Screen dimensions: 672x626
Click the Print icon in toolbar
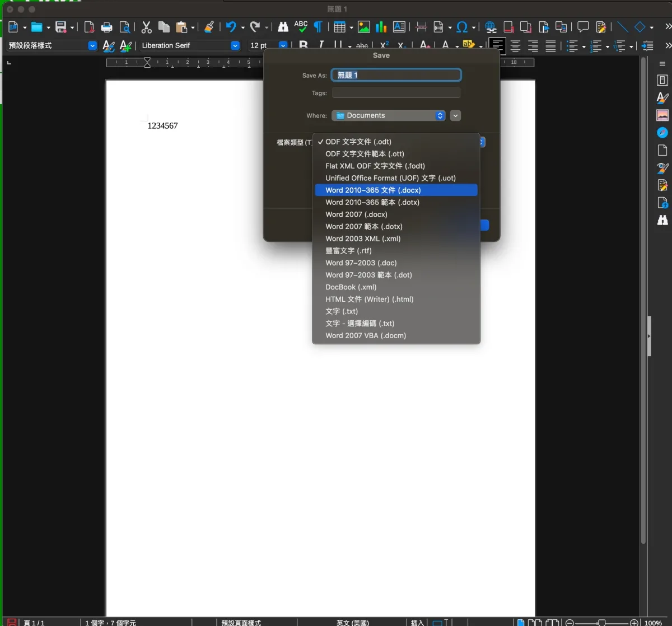(x=106, y=27)
